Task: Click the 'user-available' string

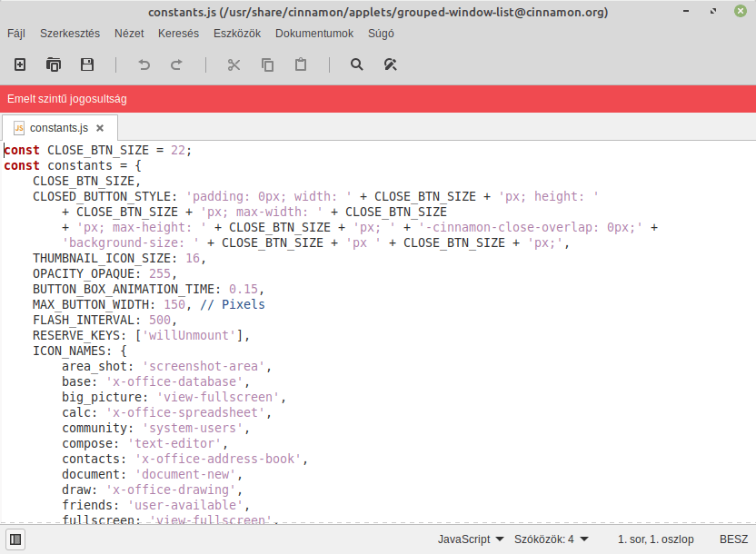Action: tap(185, 505)
